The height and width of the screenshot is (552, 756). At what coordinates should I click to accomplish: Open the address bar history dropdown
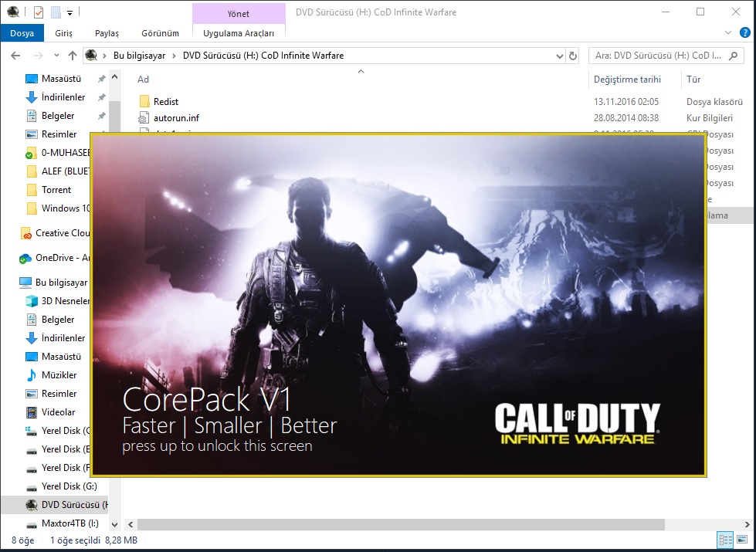pos(559,56)
